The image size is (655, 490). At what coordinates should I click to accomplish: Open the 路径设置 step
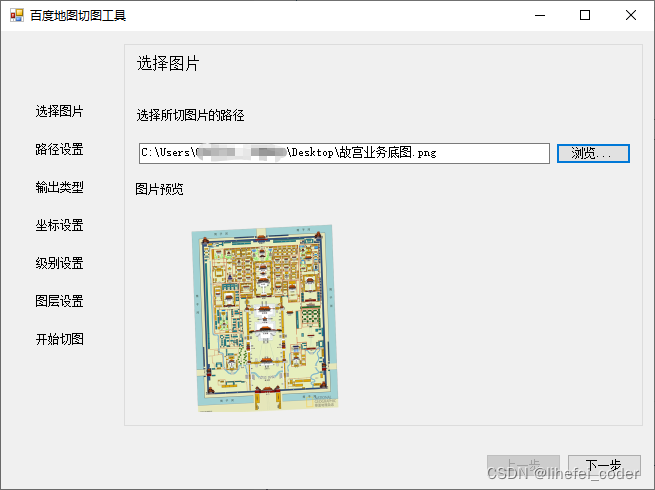(x=59, y=149)
